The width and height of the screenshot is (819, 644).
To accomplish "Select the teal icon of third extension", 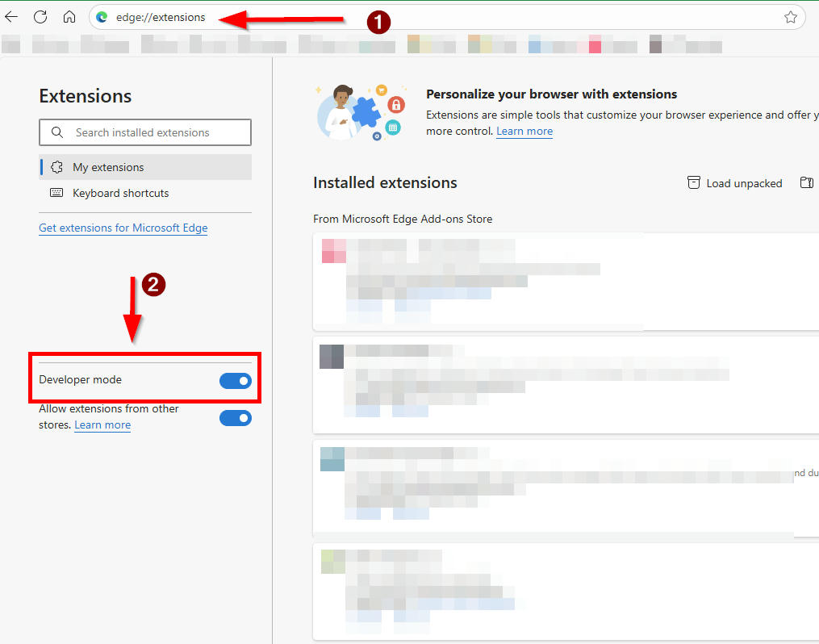I will [332, 458].
